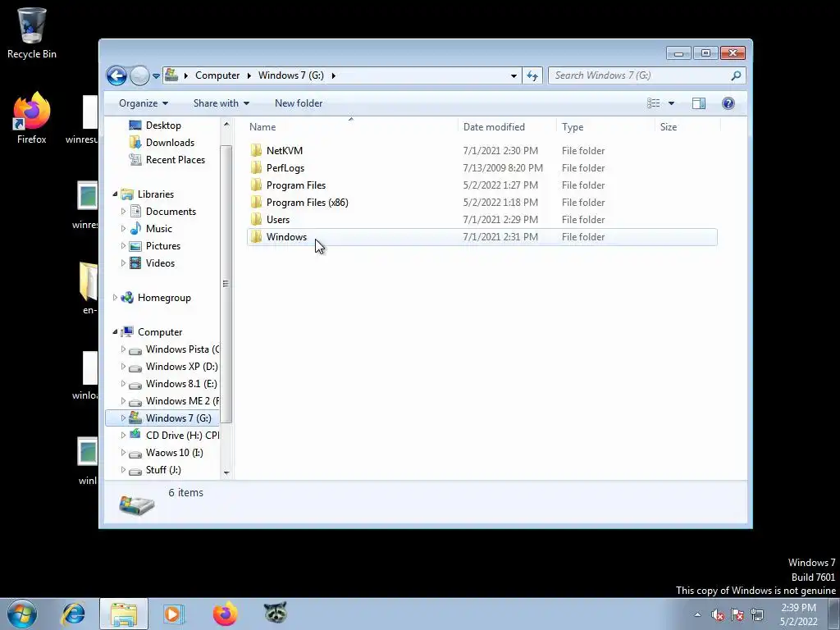Select Computer in the address breadcrumb
This screenshot has height=630, width=840.
217,75
